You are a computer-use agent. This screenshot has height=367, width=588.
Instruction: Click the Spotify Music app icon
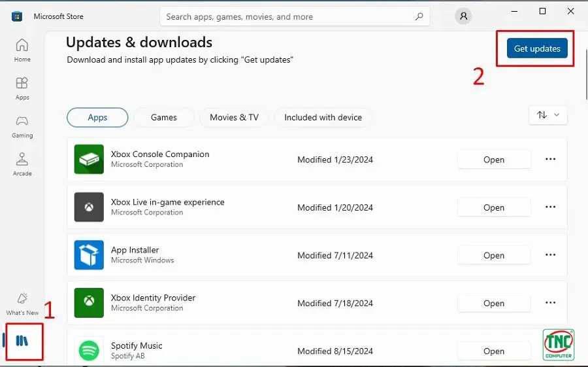coord(89,351)
